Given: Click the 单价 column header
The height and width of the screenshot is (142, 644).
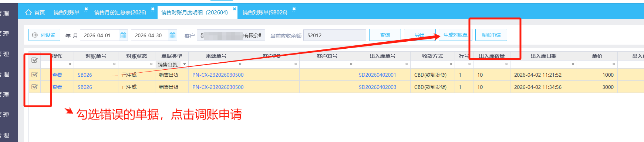Looking at the screenshot, I should 597,56.
